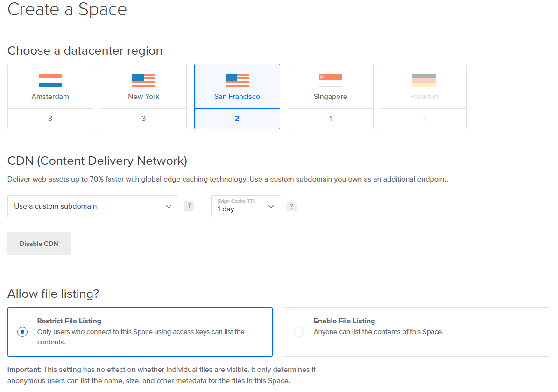Screen dimensions: 558x392
Task: Click the Frankfurt German flag icon
Action: (x=424, y=80)
